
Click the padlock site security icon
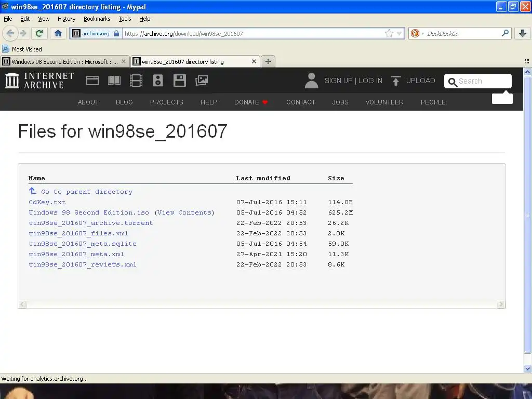(x=116, y=33)
